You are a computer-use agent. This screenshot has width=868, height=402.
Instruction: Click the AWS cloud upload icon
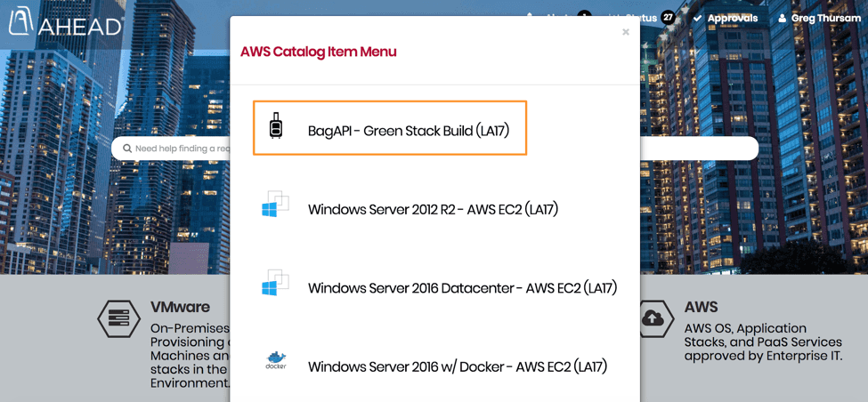(653, 318)
